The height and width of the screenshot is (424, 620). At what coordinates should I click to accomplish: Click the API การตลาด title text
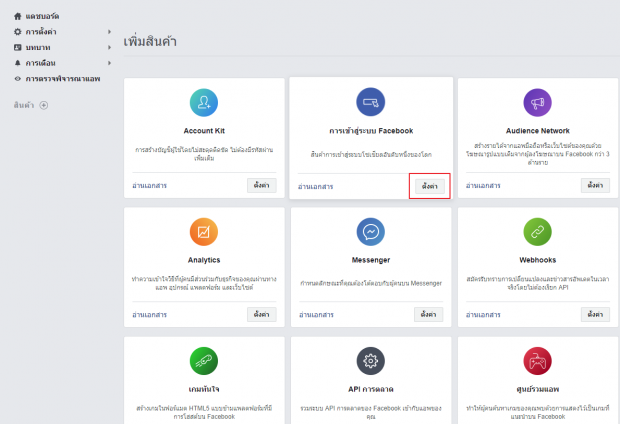[x=371, y=390]
